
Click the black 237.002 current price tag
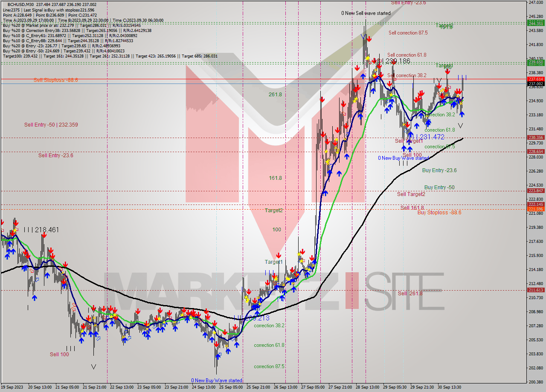coord(536,84)
